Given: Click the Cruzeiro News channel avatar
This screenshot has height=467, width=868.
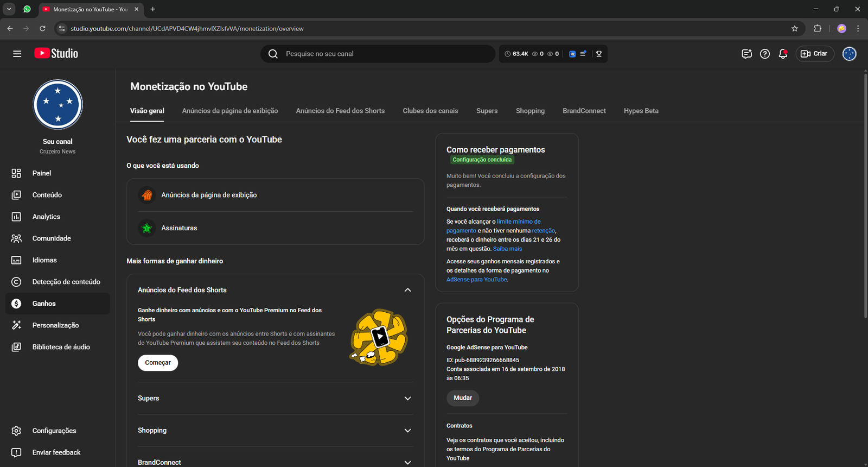Looking at the screenshot, I should pos(58,105).
